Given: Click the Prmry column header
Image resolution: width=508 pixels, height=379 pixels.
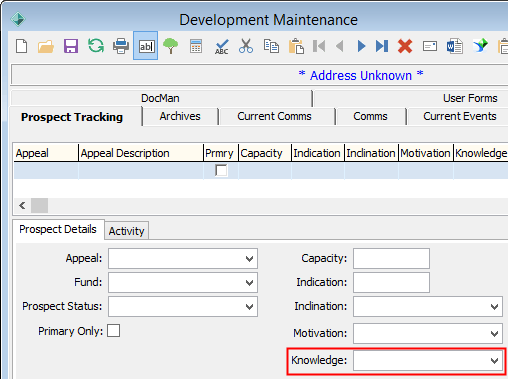Looking at the screenshot, I should pyautogui.click(x=221, y=153).
